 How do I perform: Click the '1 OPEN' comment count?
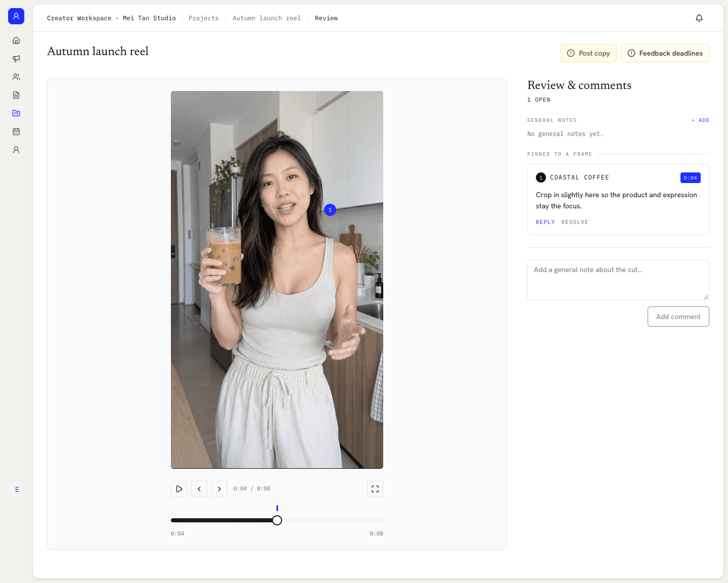point(539,100)
